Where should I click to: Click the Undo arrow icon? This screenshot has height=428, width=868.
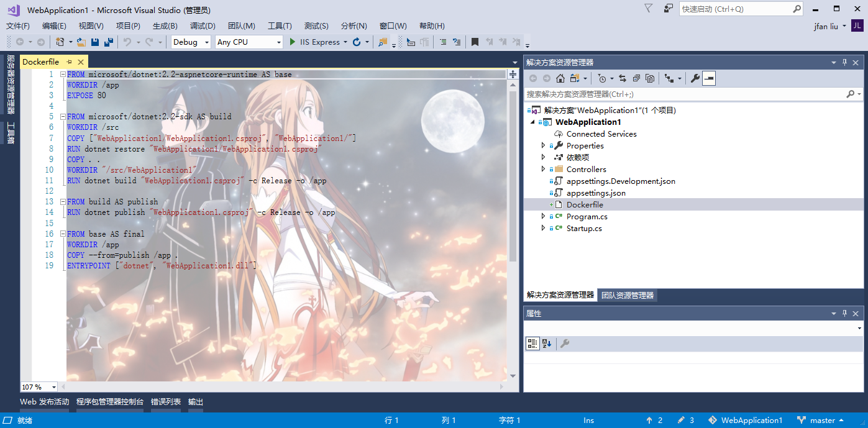pos(127,42)
